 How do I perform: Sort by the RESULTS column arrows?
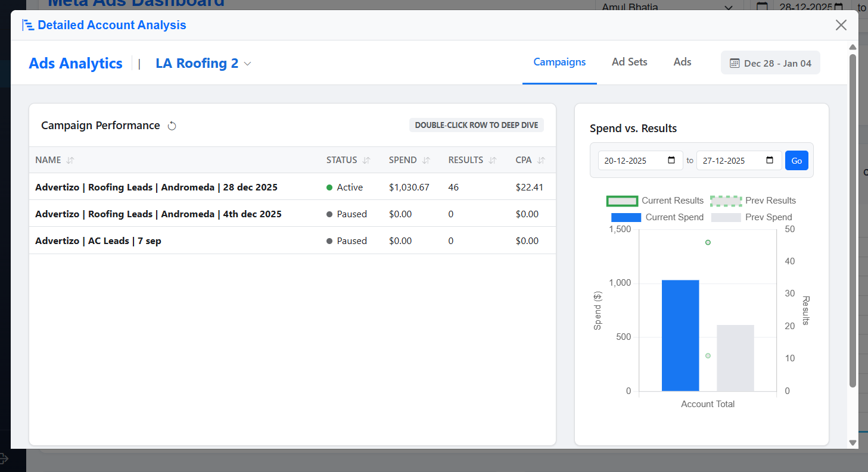492,160
